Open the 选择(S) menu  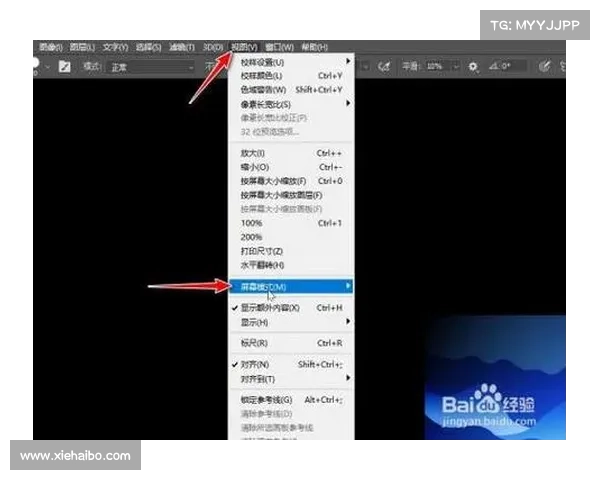pos(148,47)
